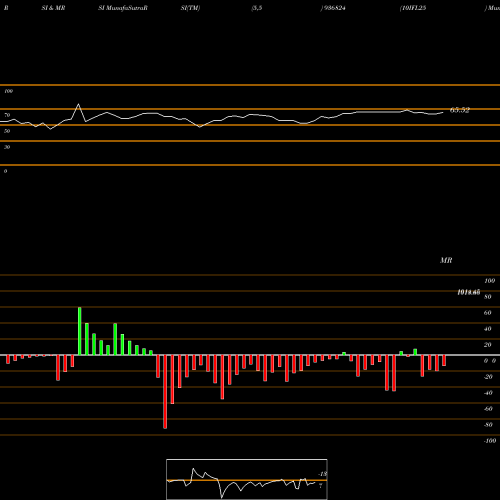The image size is (500, 500).
Task: Open the mini chart thumbnail at bottom
Action: [247, 479]
